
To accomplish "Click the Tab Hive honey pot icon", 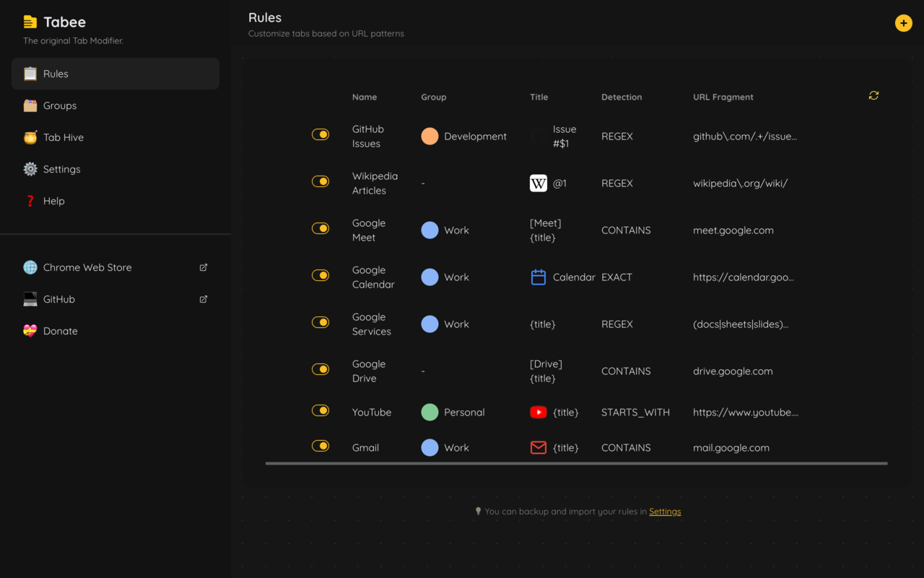I will [x=30, y=137].
